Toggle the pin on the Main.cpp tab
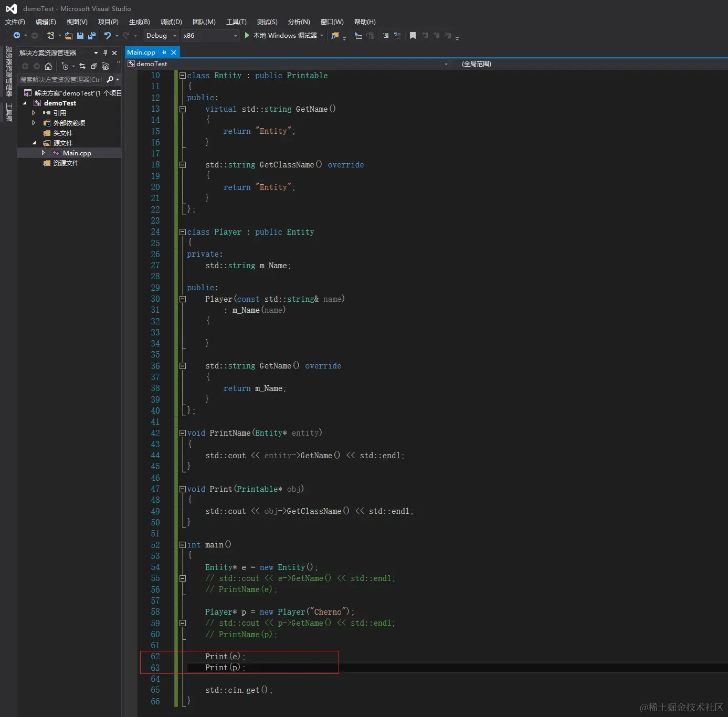This screenshot has width=728, height=717. point(164,52)
